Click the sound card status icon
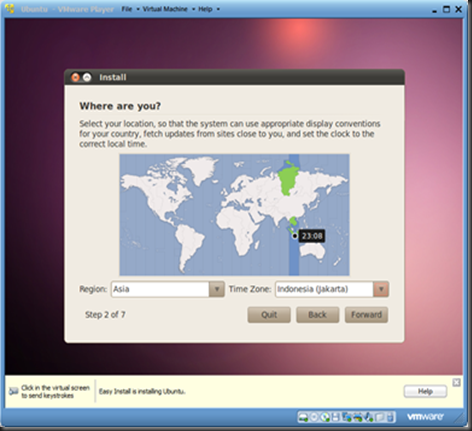The height and width of the screenshot is (431, 472). (x=369, y=417)
